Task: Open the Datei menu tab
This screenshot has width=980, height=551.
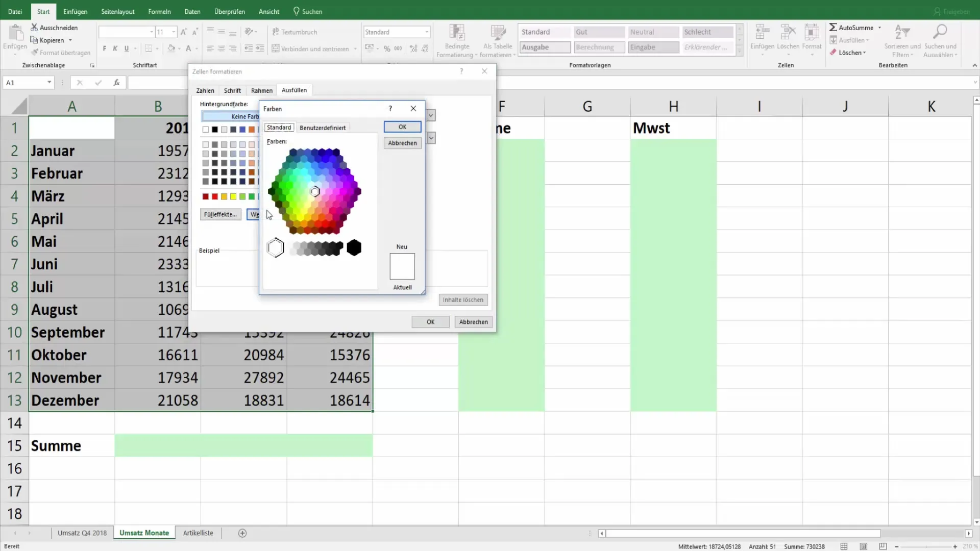Action: click(x=15, y=11)
